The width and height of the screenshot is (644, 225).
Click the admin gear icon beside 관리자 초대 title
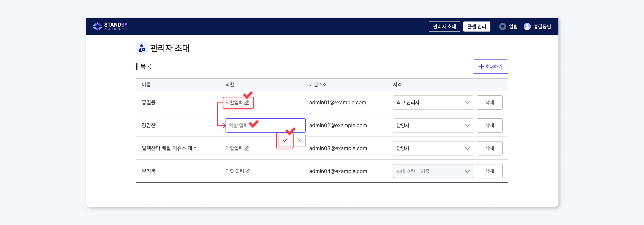coord(142,48)
